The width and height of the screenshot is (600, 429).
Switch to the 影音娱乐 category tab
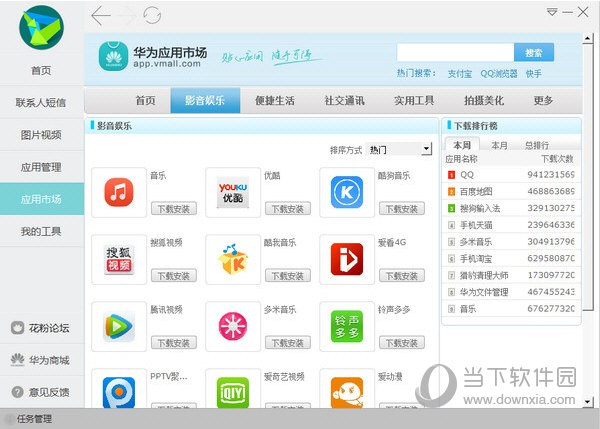point(205,101)
